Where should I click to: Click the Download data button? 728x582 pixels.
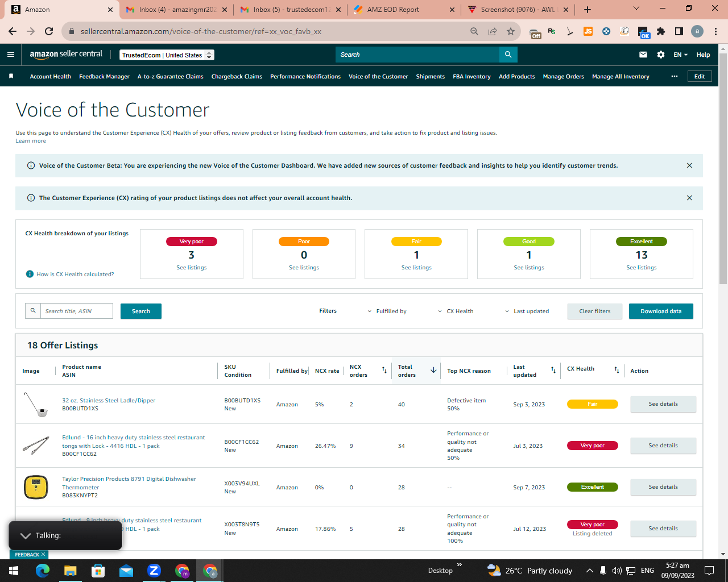(x=661, y=311)
